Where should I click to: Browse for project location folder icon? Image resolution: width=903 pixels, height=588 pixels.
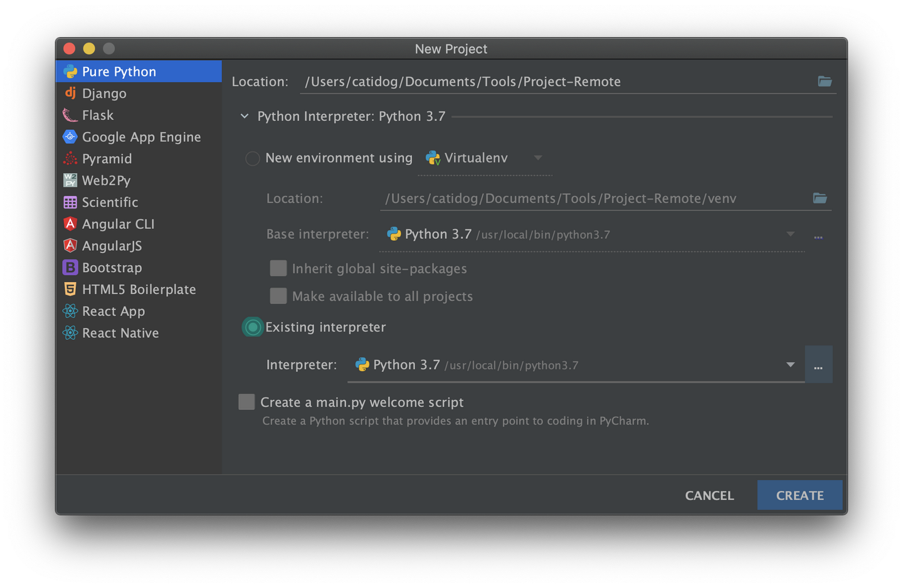825,81
